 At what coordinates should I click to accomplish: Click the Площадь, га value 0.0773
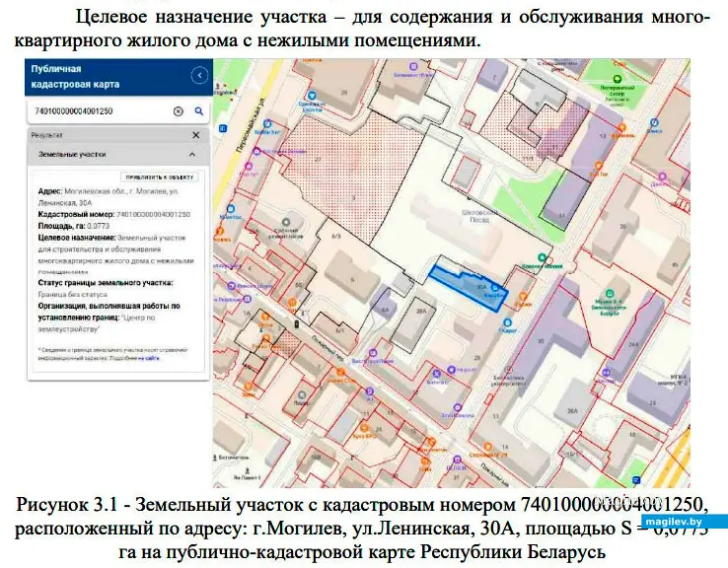(x=98, y=226)
